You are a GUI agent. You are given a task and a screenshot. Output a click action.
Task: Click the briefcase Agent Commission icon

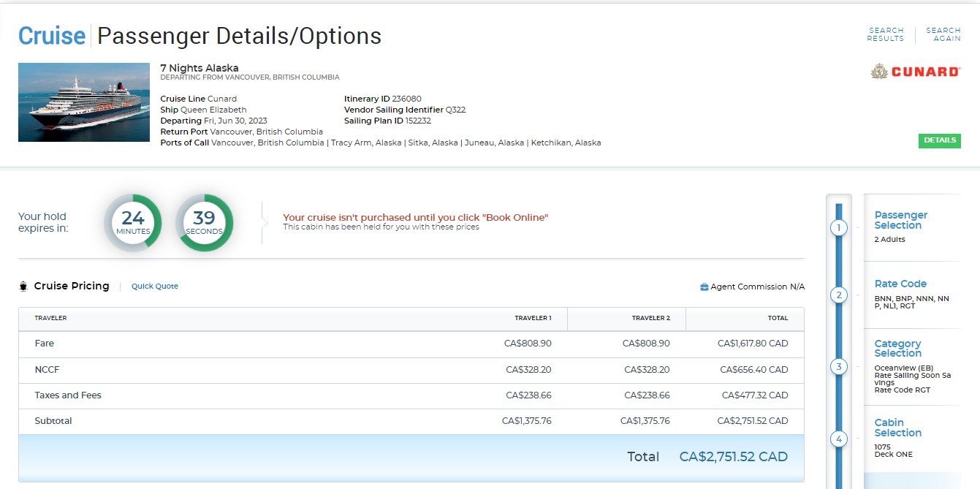(704, 287)
